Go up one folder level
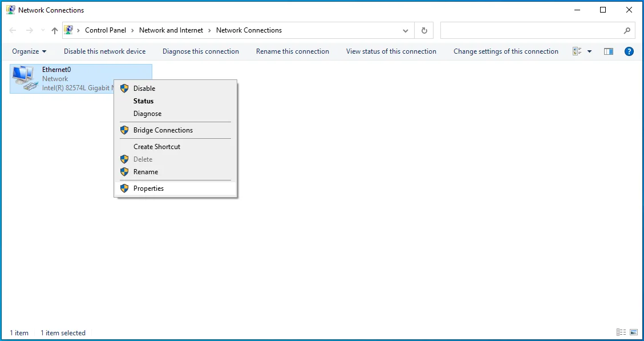This screenshot has height=341, width=644. 55,30
